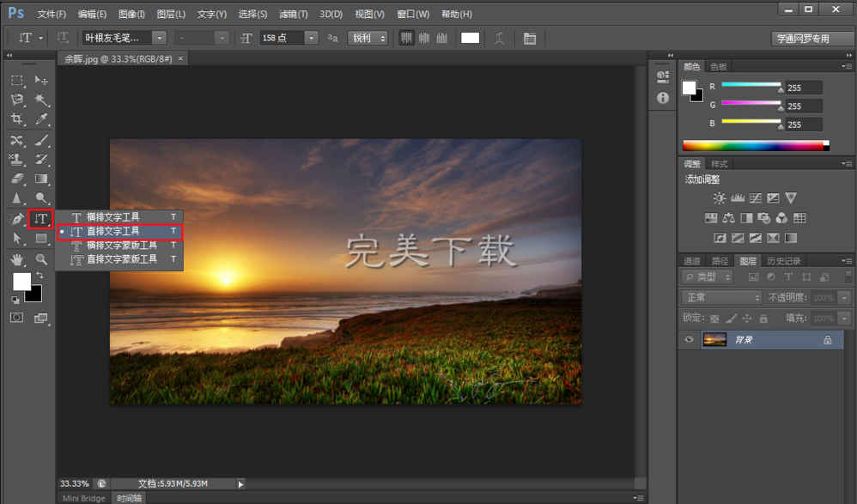Add a Brightness/Contrast adjustment
This screenshot has width=857, height=504.
point(719,198)
